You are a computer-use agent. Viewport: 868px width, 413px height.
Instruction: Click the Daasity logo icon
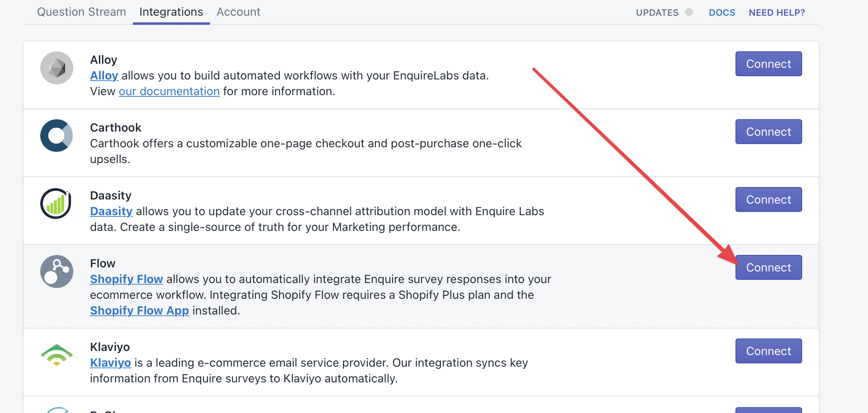56,204
